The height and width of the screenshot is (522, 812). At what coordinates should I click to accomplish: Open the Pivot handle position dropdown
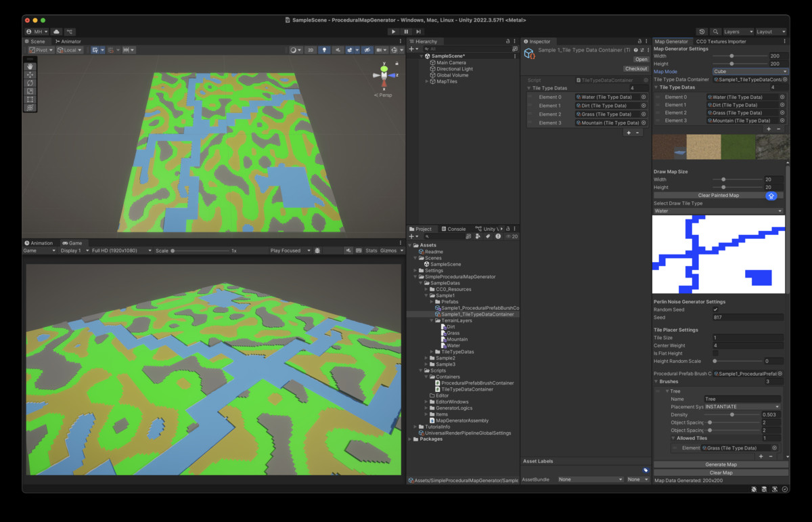(x=41, y=49)
